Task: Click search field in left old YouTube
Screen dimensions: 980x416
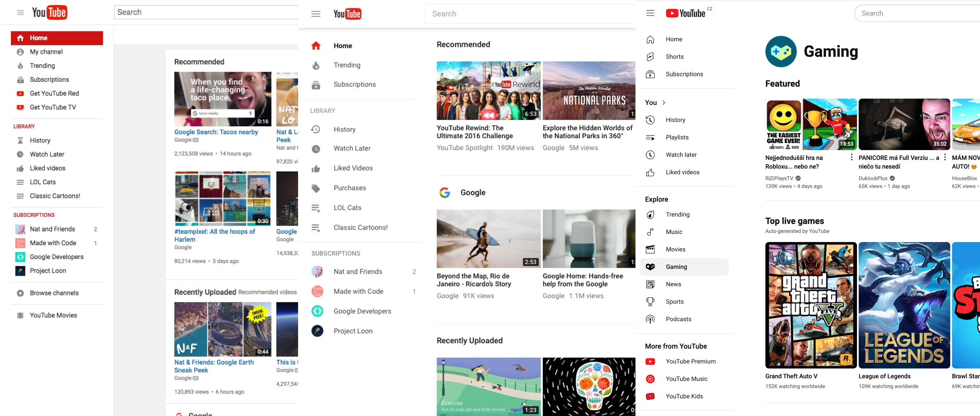Action: [x=206, y=12]
